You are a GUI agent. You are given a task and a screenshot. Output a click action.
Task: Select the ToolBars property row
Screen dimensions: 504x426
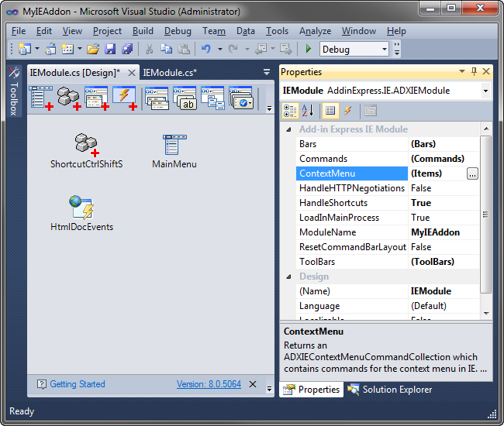[388, 262]
